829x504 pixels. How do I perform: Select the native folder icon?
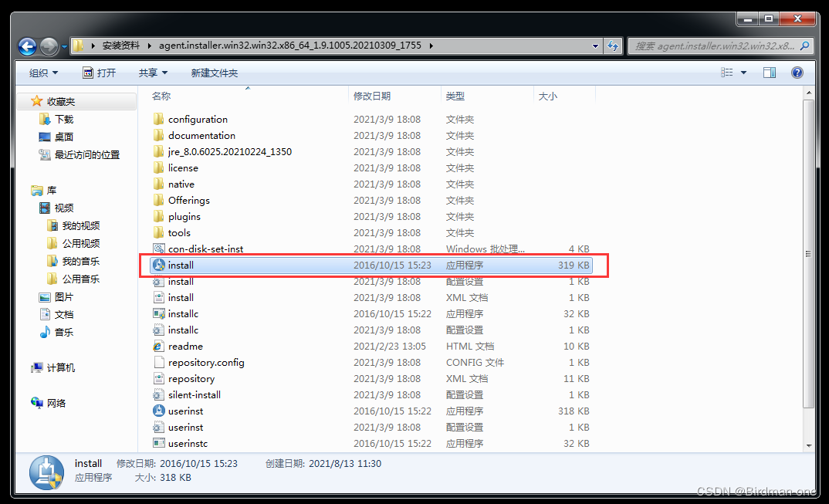tap(158, 184)
